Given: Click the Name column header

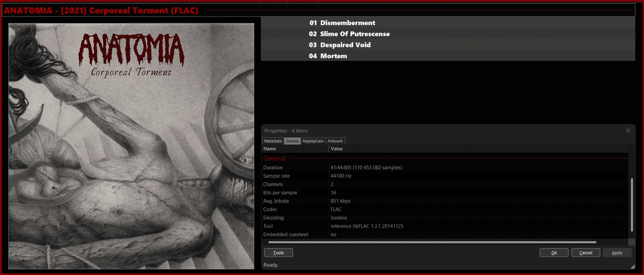Looking at the screenshot, I should click(295, 149).
